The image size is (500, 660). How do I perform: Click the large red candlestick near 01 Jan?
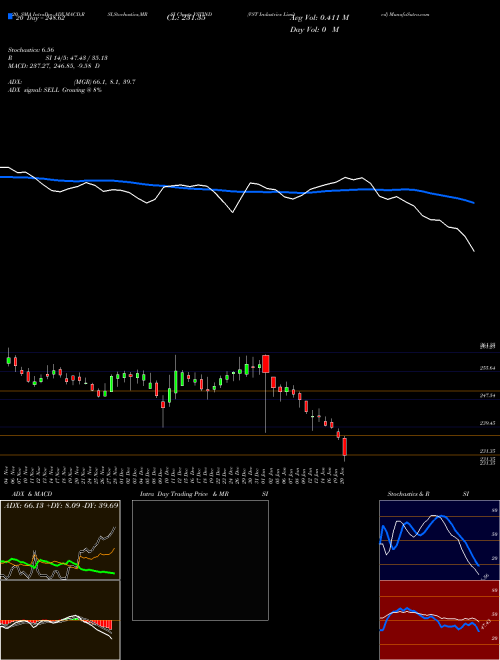click(x=266, y=364)
